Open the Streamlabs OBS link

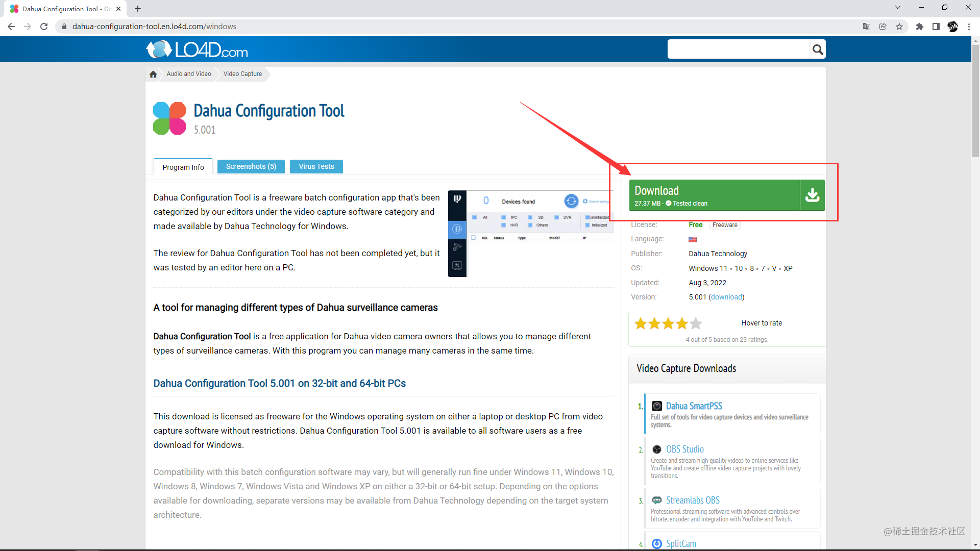pyautogui.click(x=693, y=500)
